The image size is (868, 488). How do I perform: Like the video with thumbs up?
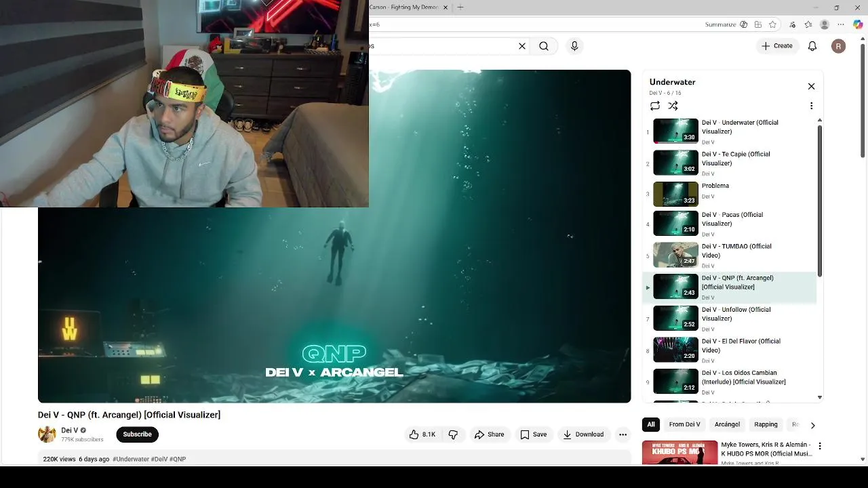(x=422, y=434)
